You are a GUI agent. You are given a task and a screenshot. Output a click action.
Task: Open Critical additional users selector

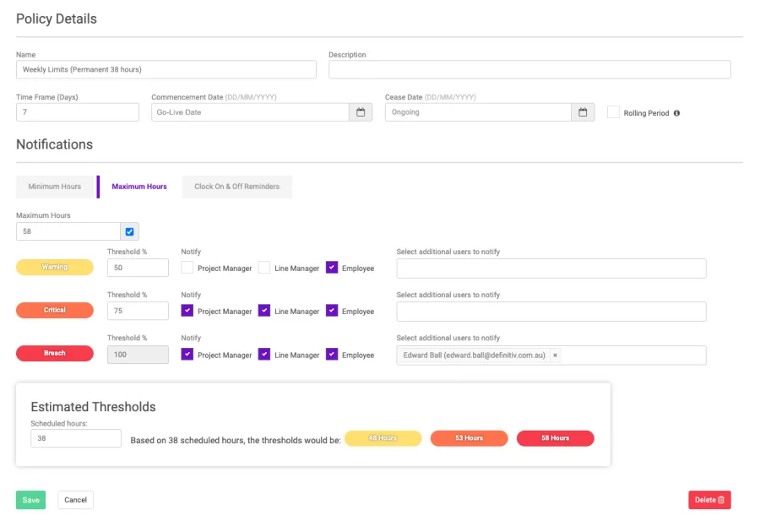pyautogui.click(x=551, y=312)
